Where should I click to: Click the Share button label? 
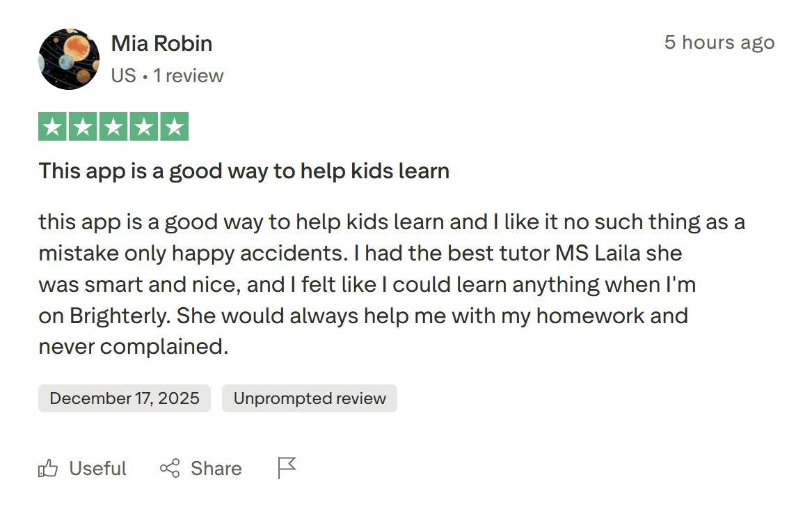tap(216, 468)
